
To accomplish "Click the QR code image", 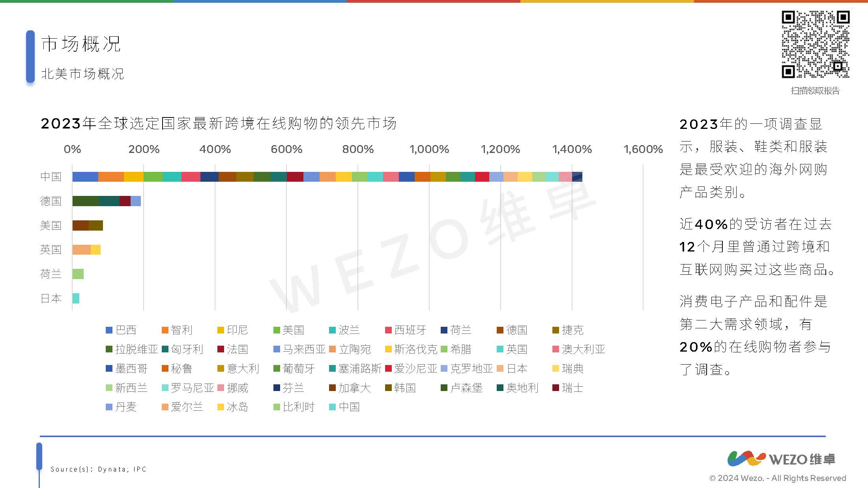I will 815,44.
